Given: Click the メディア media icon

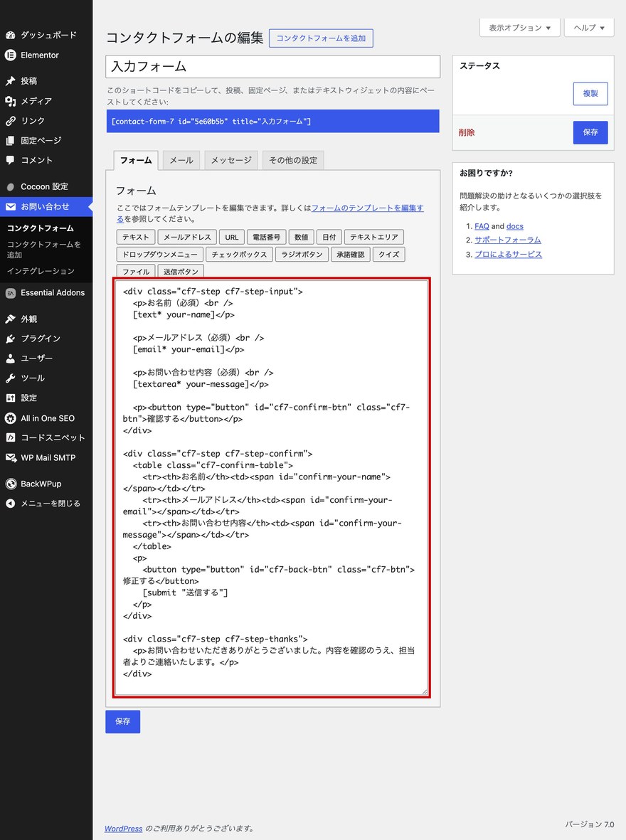Looking at the screenshot, I should click(10, 101).
